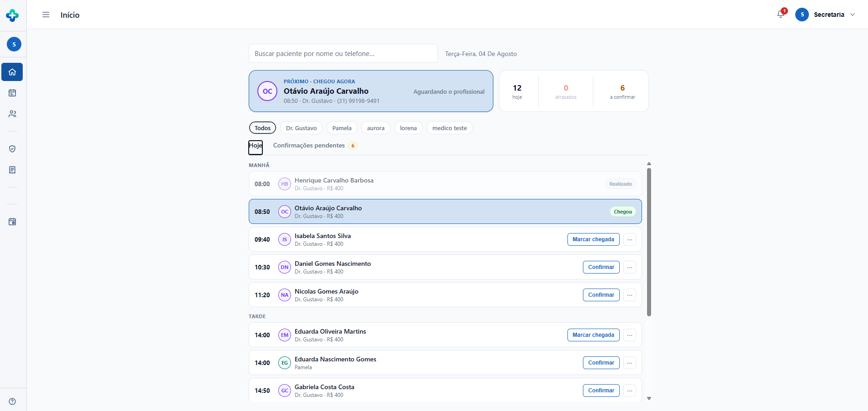Screen dimensions: 868x411
Task: Click the 12 hoje counter
Action: [x=517, y=91]
